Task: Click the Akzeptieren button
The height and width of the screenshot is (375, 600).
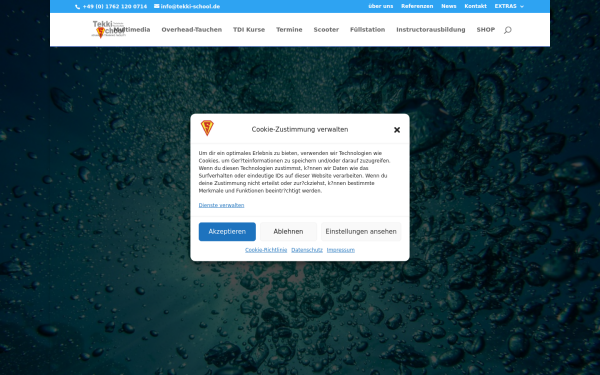Action: (227, 232)
